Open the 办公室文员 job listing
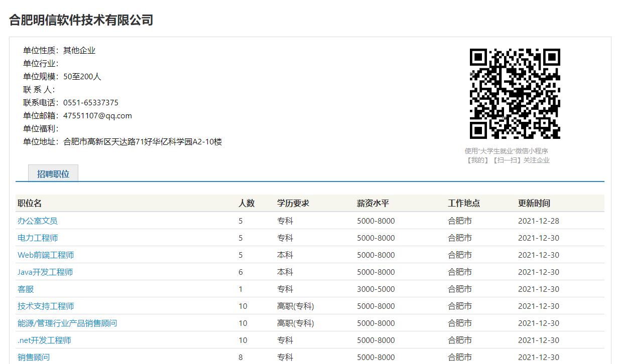This screenshot has width=619, height=364. (38, 221)
